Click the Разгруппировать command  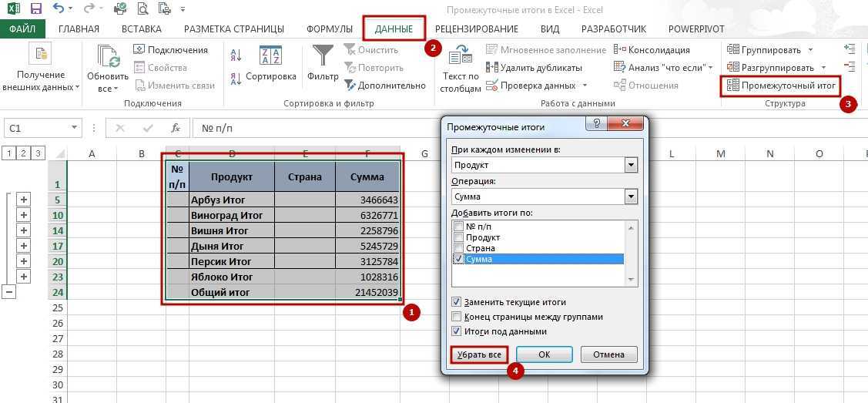click(770, 68)
